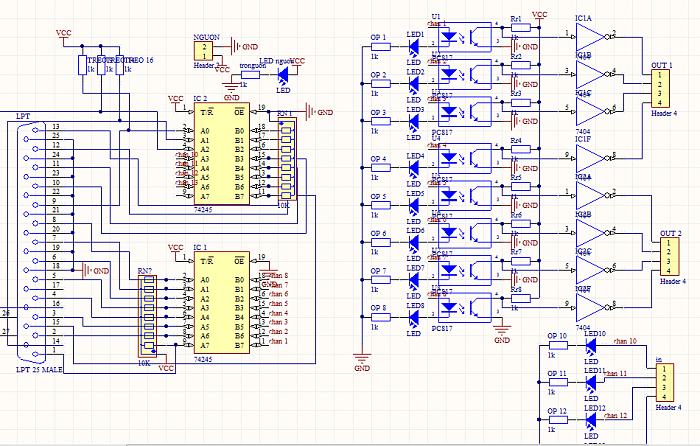Select the OUT 2 Header 4 connector
The image size is (700, 446).
click(x=670, y=257)
